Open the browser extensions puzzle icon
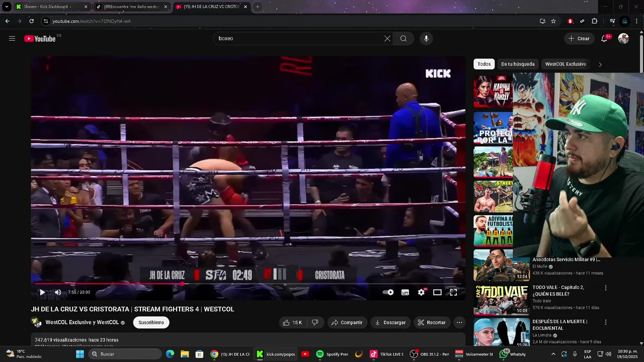The width and height of the screenshot is (644, 362). coord(595,21)
